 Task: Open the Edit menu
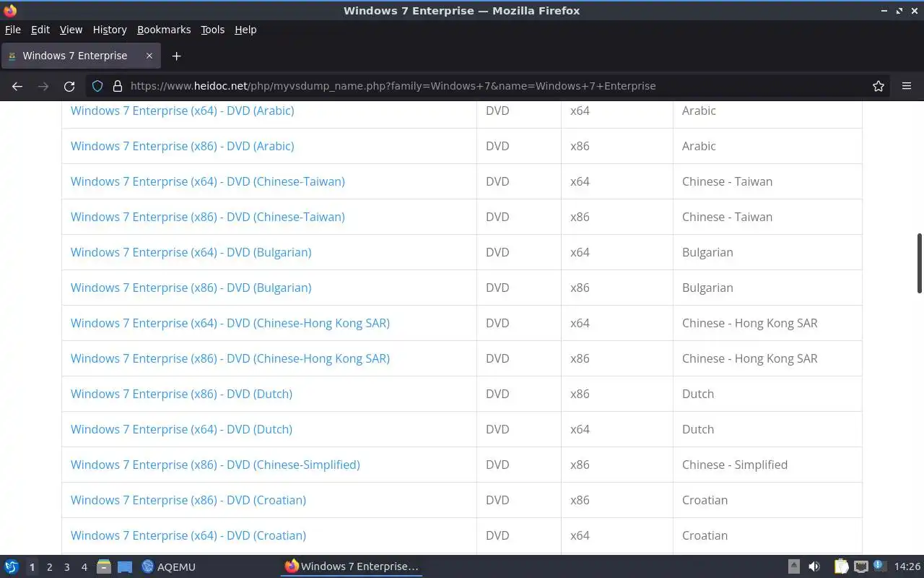click(x=40, y=30)
